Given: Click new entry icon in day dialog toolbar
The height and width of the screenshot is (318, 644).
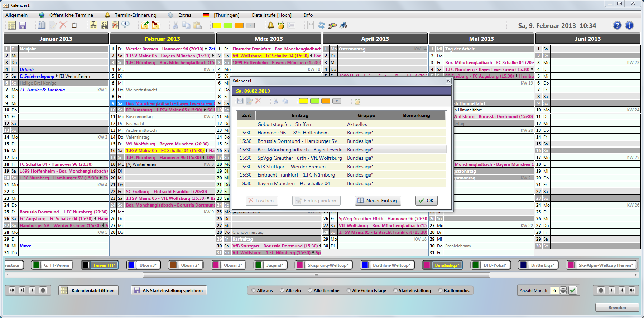Looking at the screenshot, I should (240, 101).
